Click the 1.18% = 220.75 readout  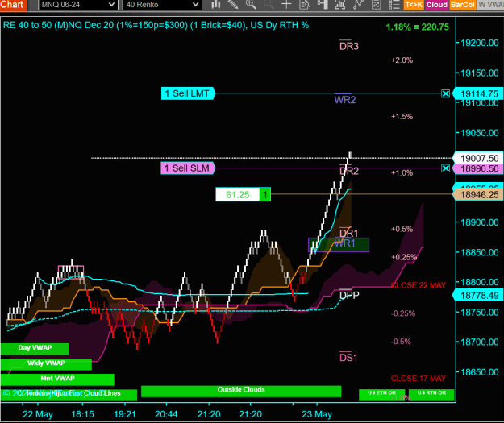pyautogui.click(x=417, y=27)
